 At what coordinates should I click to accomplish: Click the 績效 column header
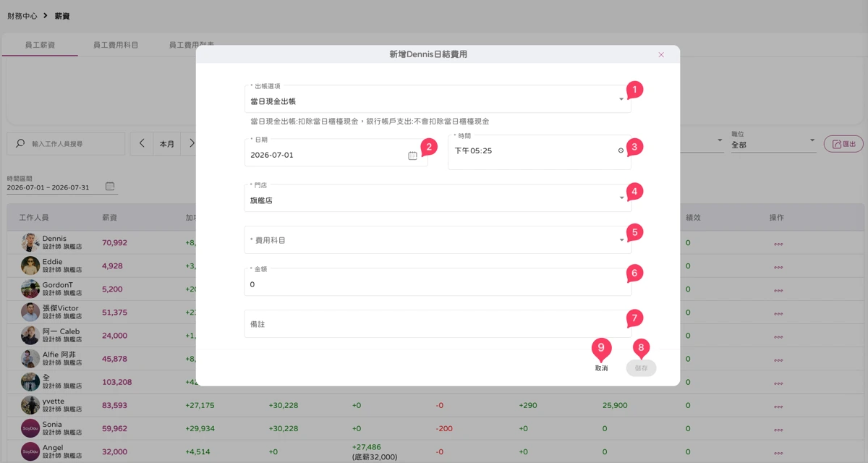693,218
